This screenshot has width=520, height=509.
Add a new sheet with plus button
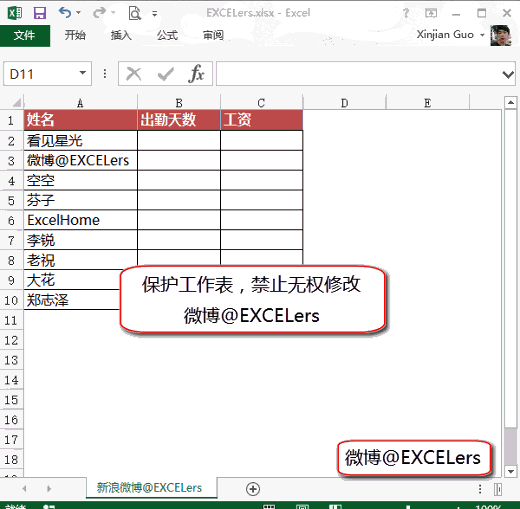[x=253, y=489]
